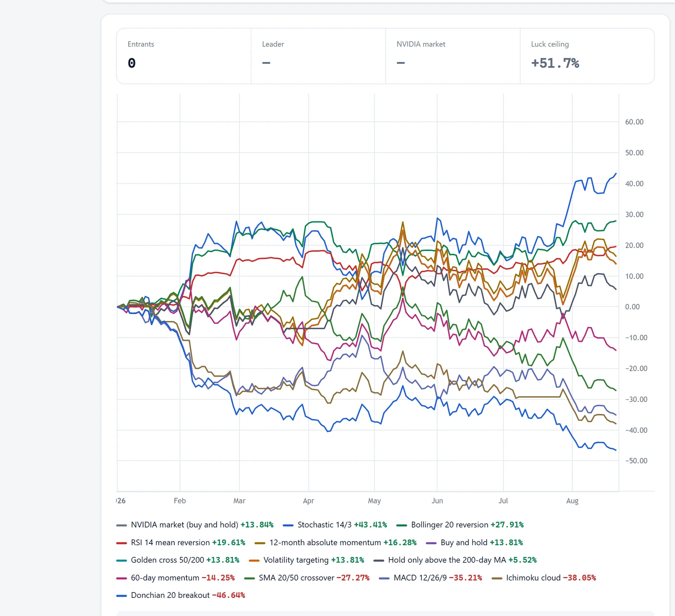Hide the RSI 14 mean reversion series
The width and height of the screenshot is (675, 616).
tap(181, 543)
